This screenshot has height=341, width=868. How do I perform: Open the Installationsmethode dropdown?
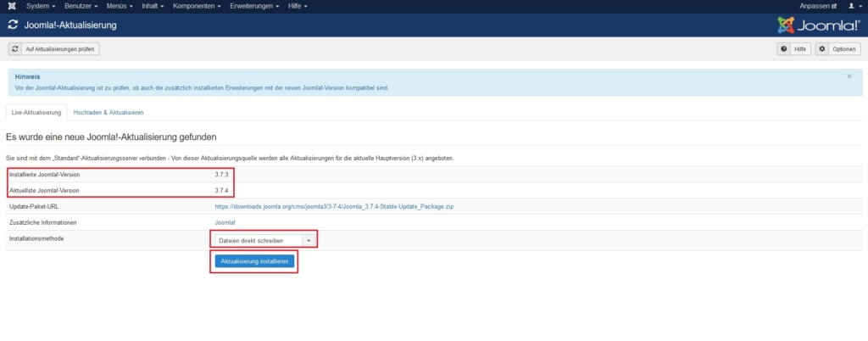coord(264,241)
